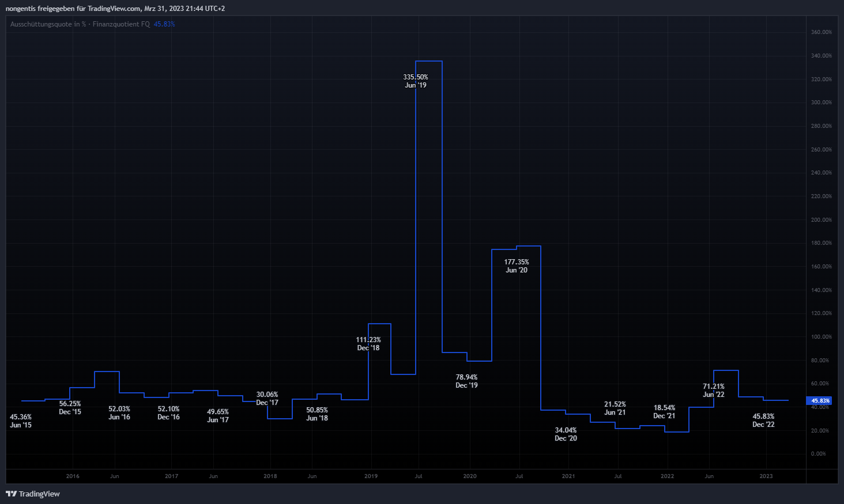This screenshot has width=844, height=504.
Task: Select the Ausschüttungsquote in % legend title
Action: (48, 24)
